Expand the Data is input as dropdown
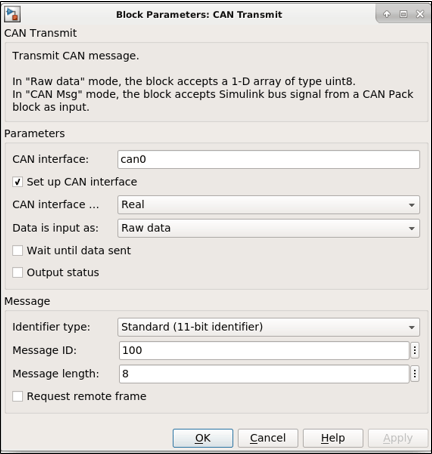 coord(268,228)
